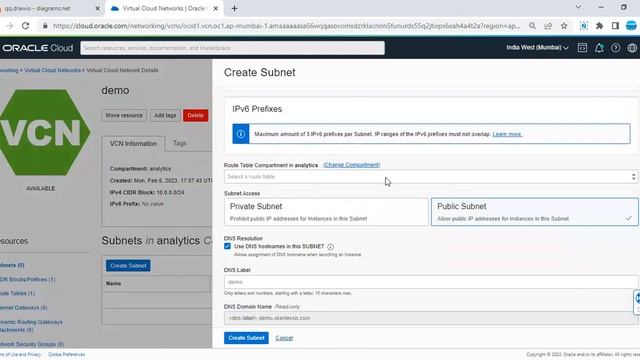The height and width of the screenshot is (360, 640).
Task: Select the Private Subnet option
Action: [326, 212]
